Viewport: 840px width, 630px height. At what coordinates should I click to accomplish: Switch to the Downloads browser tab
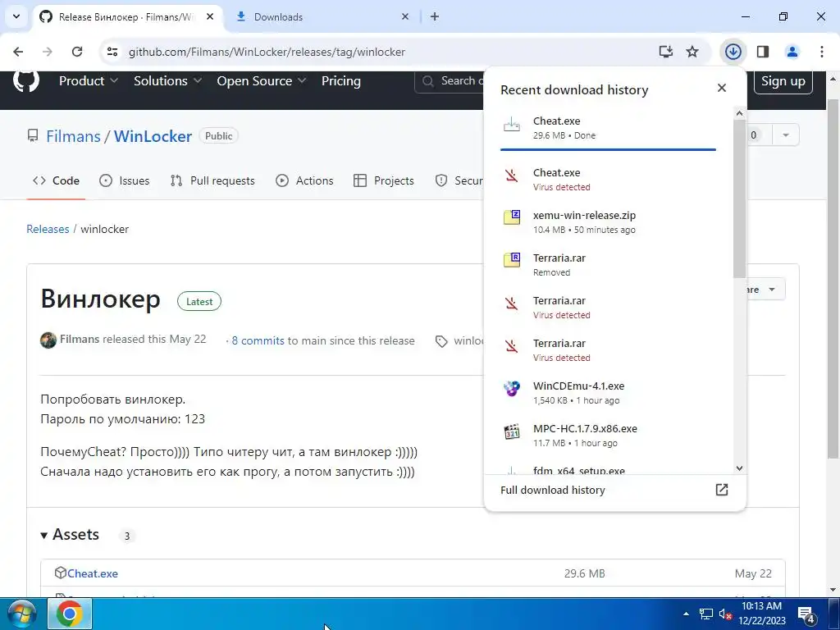[323, 17]
